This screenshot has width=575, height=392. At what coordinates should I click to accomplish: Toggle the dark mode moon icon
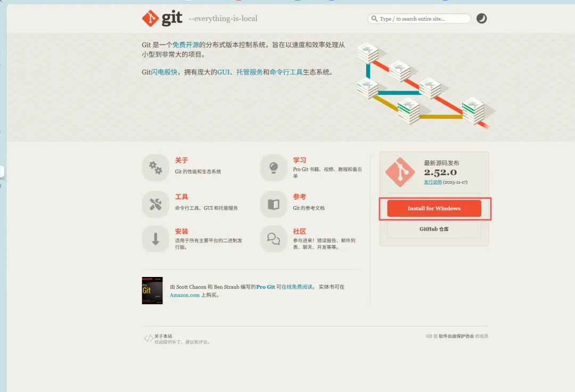(481, 18)
